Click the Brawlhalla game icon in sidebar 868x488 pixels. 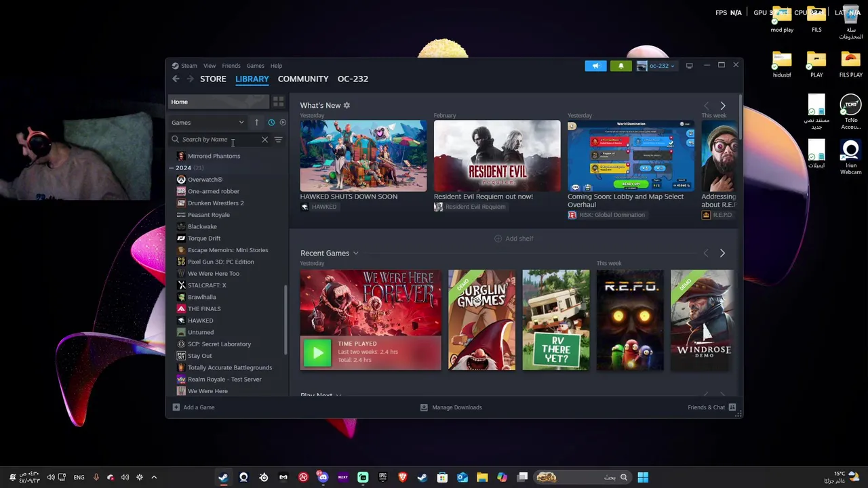(181, 297)
